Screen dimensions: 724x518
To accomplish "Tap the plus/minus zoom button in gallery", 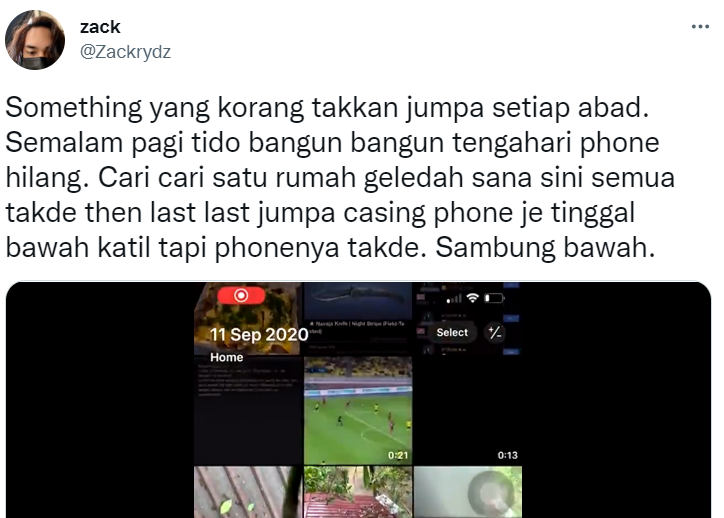I will [495, 332].
